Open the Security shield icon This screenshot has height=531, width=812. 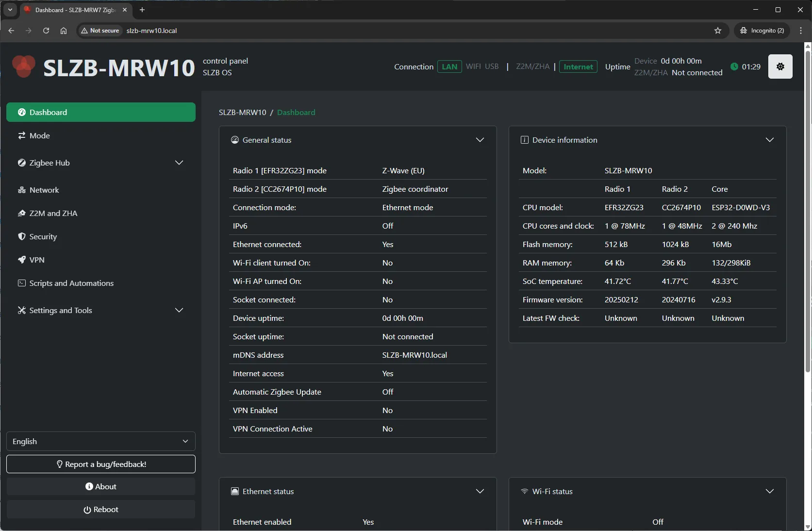click(x=22, y=237)
